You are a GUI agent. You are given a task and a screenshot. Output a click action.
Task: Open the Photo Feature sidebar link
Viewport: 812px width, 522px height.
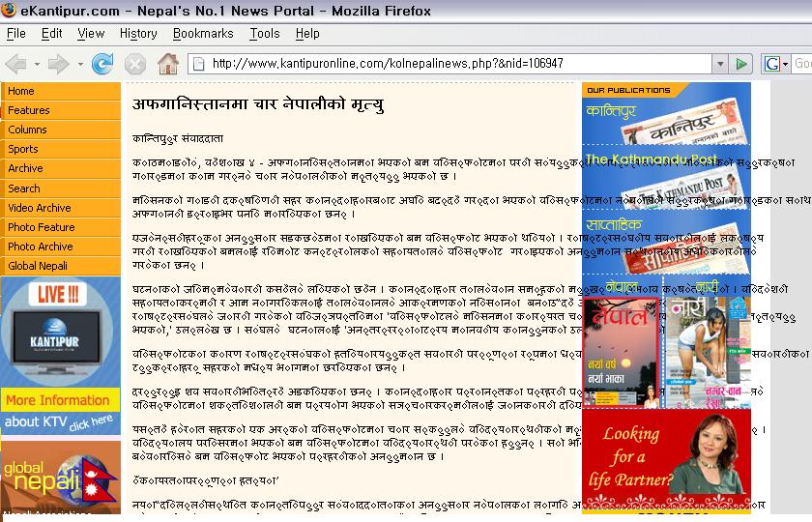tap(42, 227)
